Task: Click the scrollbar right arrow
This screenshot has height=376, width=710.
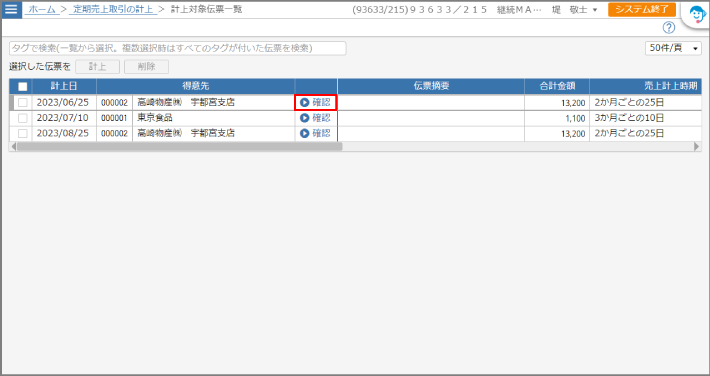Action: [x=697, y=147]
